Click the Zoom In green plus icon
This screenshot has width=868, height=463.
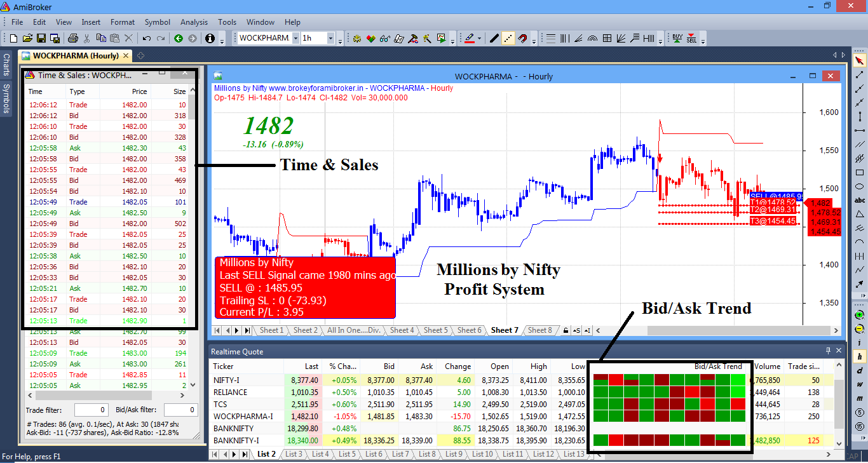tap(860, 315)
